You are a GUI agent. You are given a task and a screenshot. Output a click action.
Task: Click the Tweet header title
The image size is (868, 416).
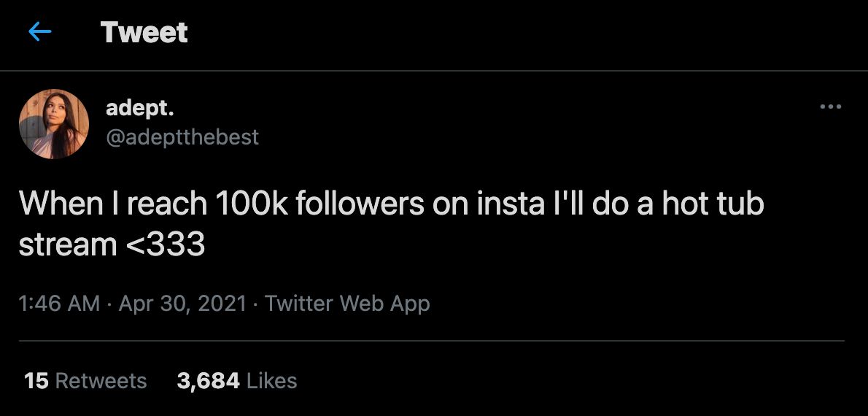(144, 32)
